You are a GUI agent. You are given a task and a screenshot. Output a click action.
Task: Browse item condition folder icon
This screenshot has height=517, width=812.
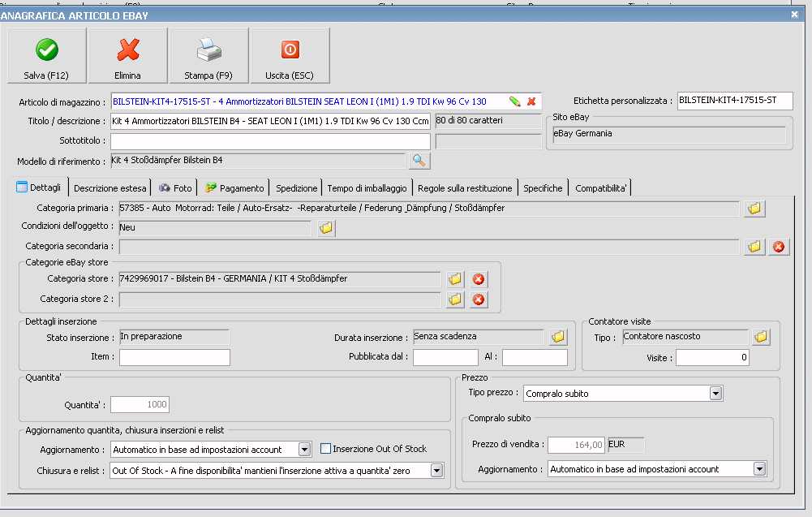coord(326,228)
